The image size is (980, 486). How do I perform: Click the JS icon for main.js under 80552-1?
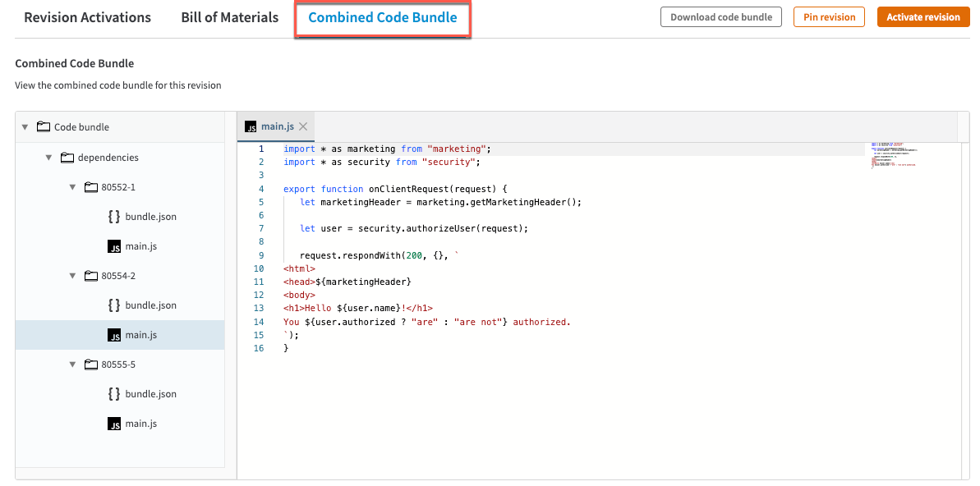point(115,246)
